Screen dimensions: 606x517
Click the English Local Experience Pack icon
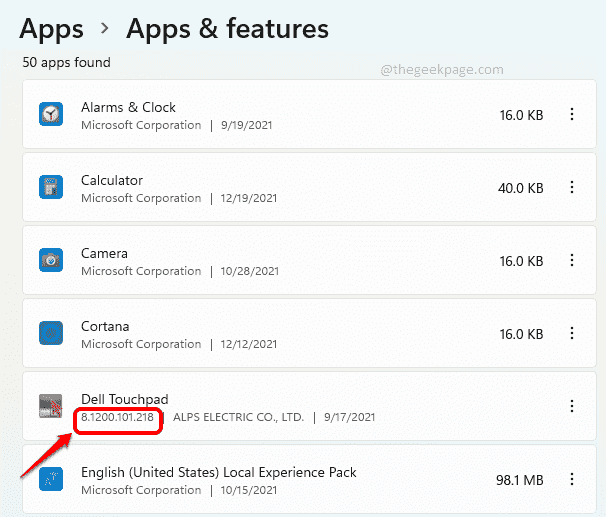pos(51,481)
